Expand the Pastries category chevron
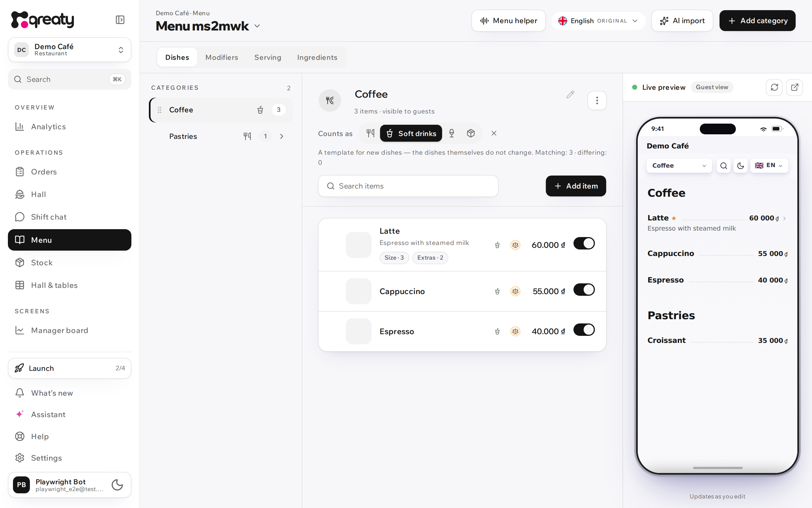 [x=281, y=136]
